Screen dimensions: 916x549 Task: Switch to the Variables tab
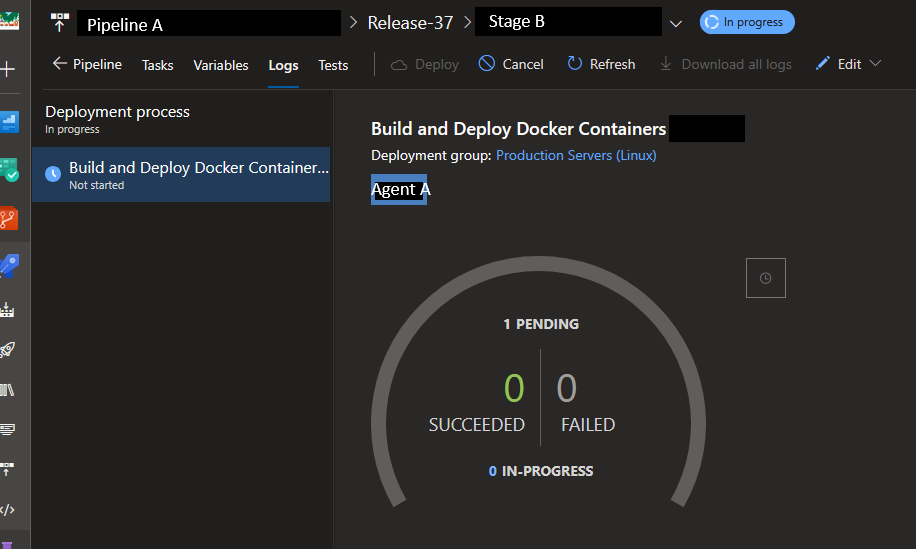pyautogui.click(x=221, y=65)
